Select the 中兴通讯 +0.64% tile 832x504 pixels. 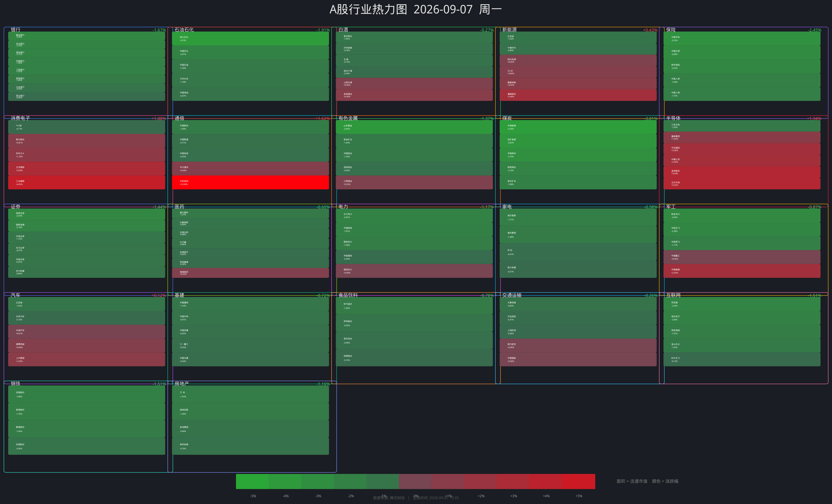pyautogui.click(x=250, y=169)
